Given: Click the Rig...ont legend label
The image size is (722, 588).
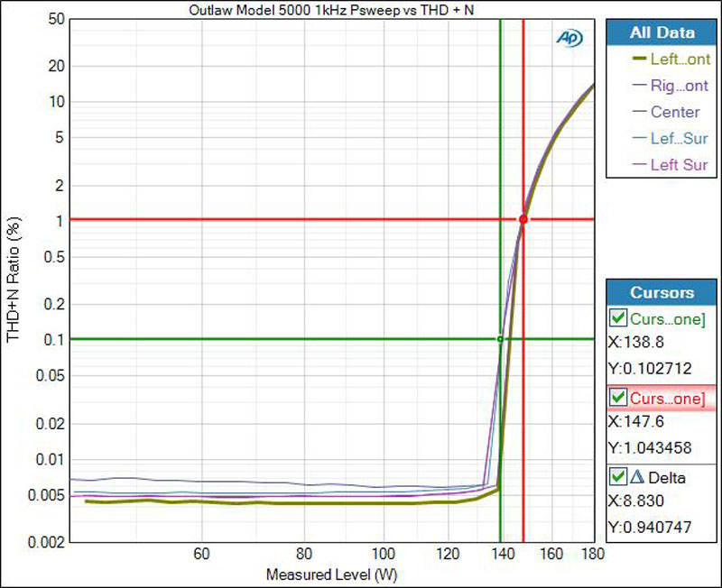Looking at the screenshot, I should click(680, 86).
